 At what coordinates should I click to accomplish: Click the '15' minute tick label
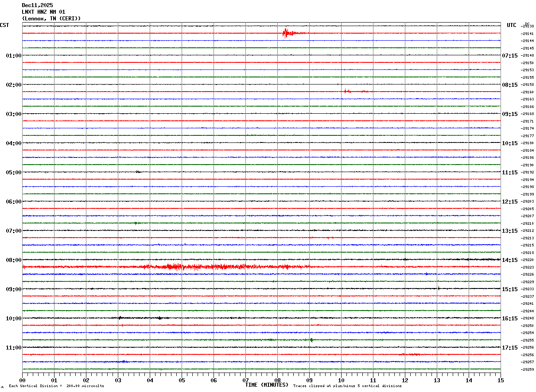pos(501,380)
